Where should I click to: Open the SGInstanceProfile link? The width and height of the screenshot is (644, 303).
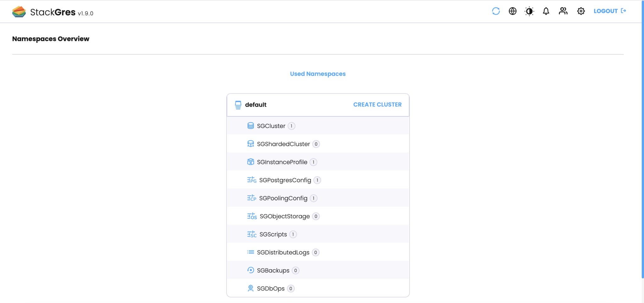click(x=282, y=162)
